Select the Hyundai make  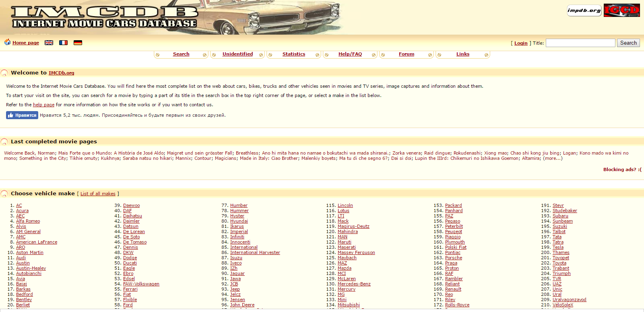pyautogui.click(x=239, y=221)
